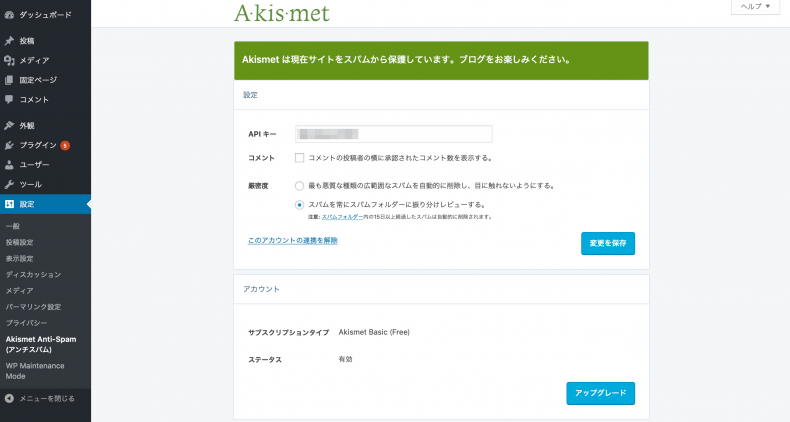Select 表示設定 submenu item
The width and height of the screenshot is (790, 422).
19,258
